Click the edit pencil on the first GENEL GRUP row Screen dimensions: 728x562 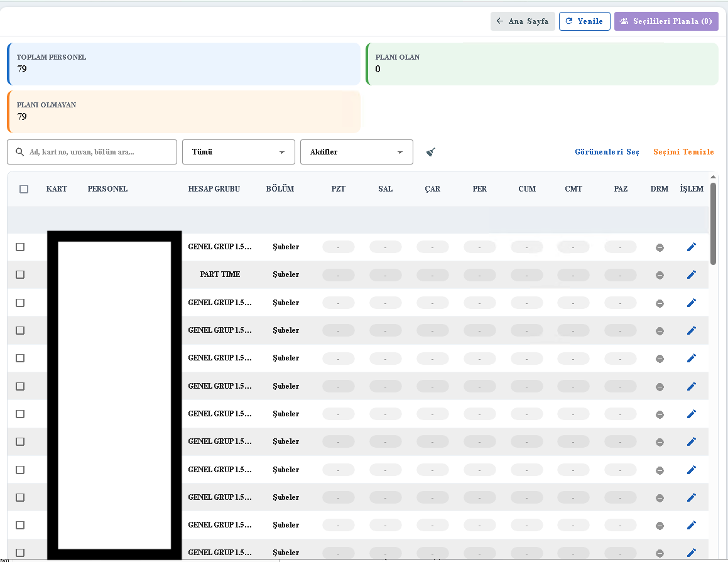click(x=692, y=247)
